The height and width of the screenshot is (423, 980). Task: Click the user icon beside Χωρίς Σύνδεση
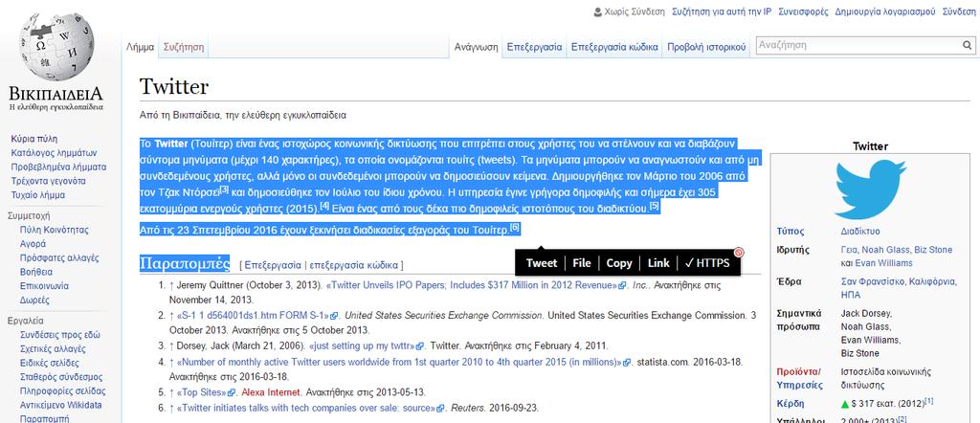(x=597, y=11)
